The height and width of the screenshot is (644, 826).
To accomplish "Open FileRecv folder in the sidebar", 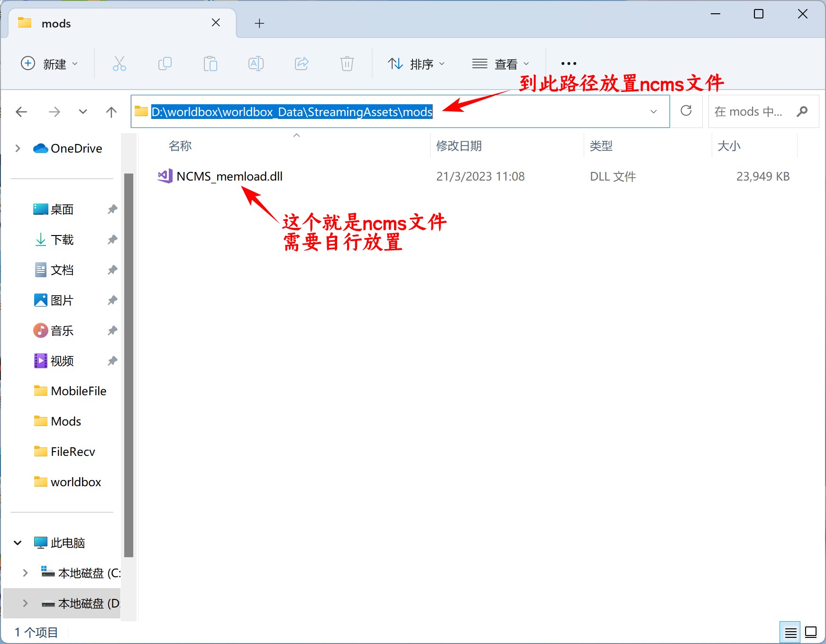I will click(x=64, y=452).
